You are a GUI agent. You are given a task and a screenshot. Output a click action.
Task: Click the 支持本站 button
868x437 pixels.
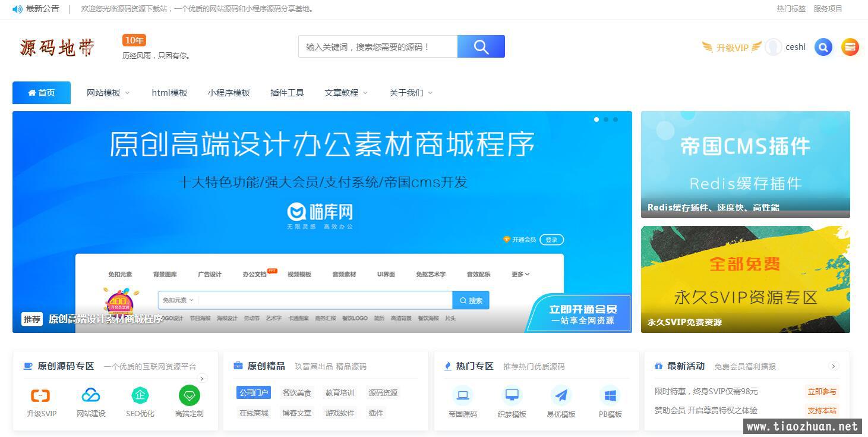tap(822, 410)
